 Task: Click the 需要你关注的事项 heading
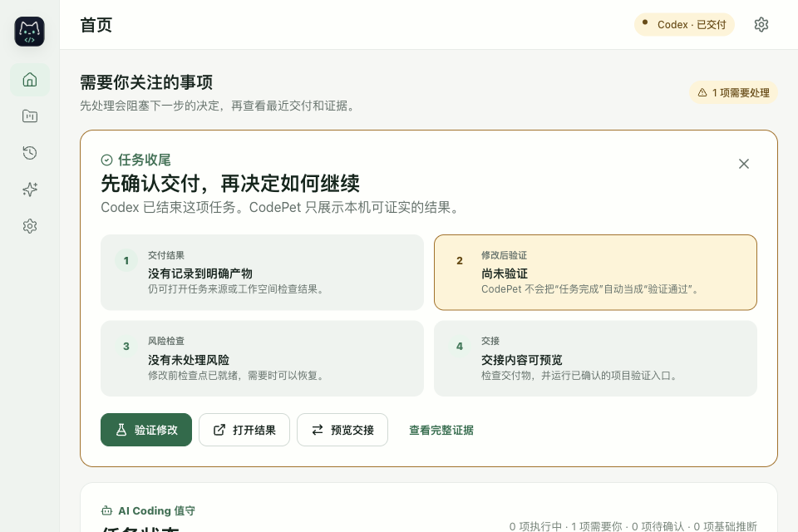click(x=146, y=82)
